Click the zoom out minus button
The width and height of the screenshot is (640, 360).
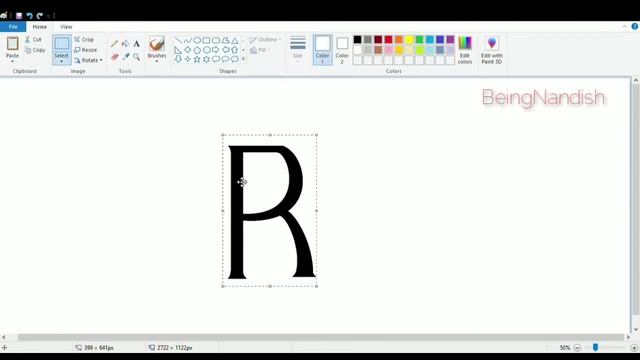click(x=577, y=348)
